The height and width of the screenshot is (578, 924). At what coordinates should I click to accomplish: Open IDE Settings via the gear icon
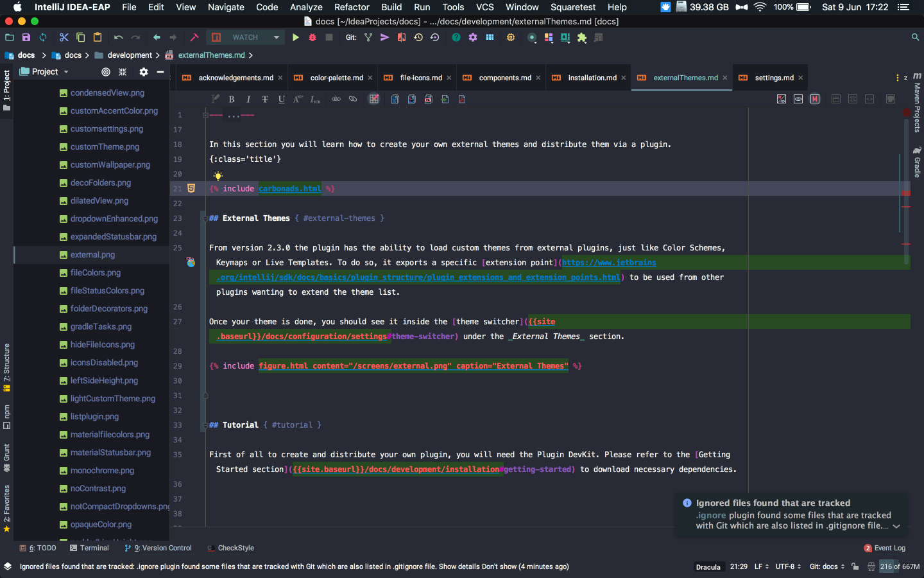click(473, 37)
